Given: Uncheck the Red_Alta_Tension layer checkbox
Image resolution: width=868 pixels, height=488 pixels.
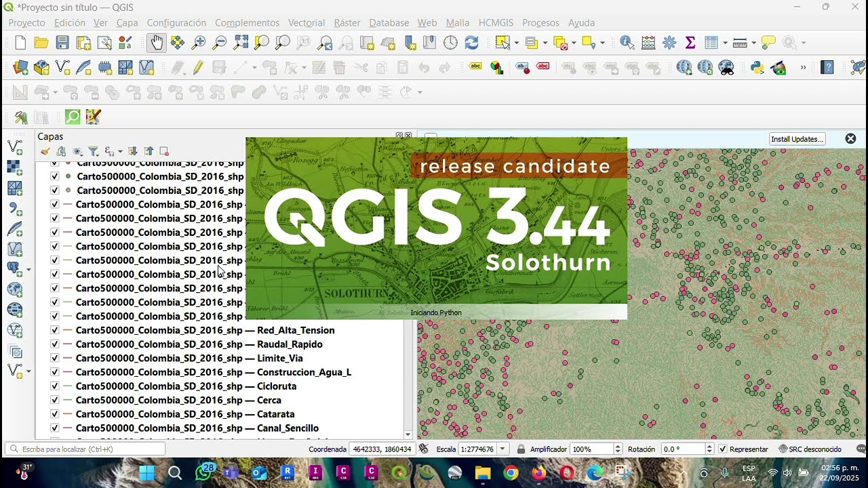Looking at the screenshot, I should 55,330.
